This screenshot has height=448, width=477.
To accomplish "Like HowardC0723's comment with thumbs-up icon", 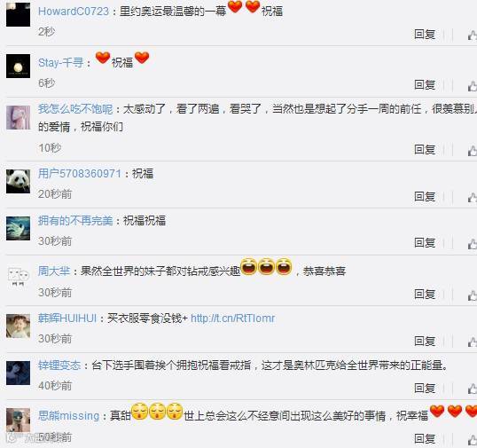I will 473,35.
